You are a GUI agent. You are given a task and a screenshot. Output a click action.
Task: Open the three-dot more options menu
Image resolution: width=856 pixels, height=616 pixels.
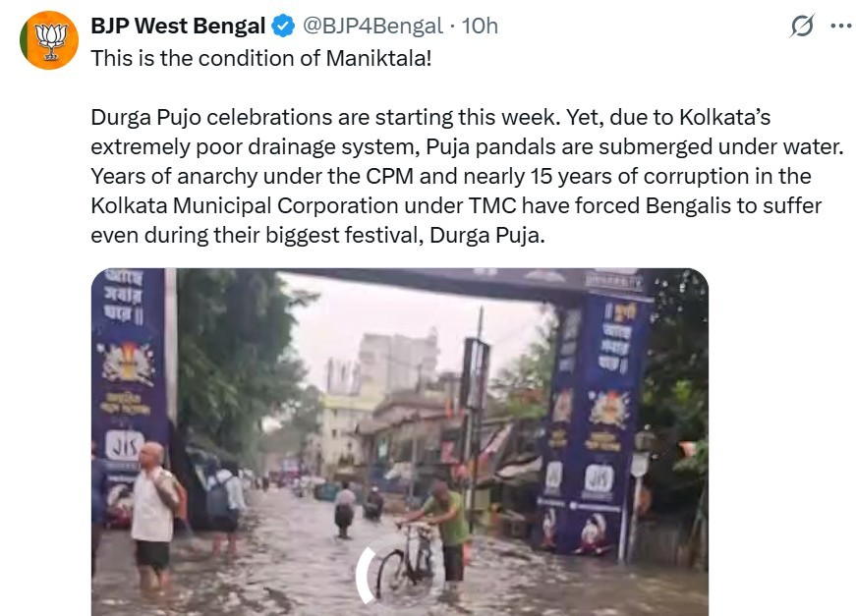pyautogui.click(x=841, y=27)
